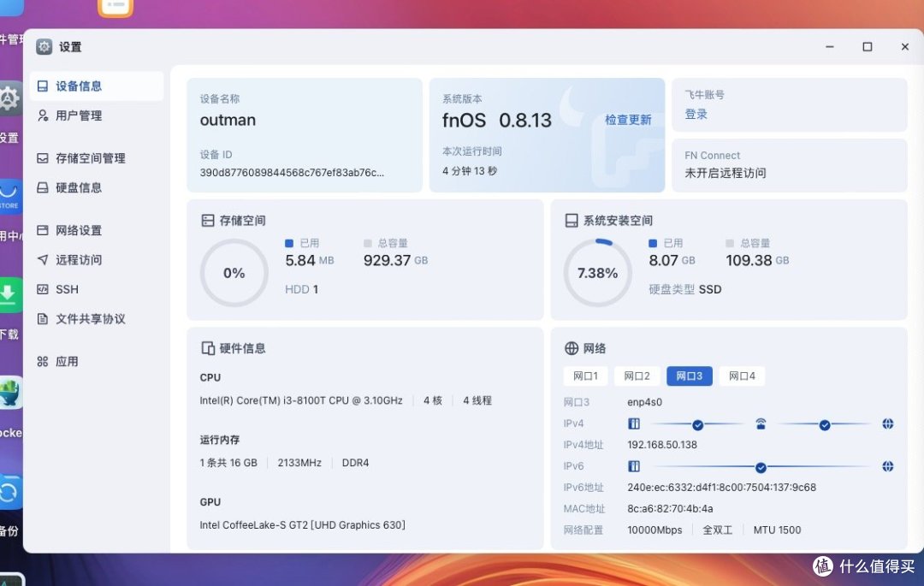Click the SSH terminal icon
Image resolution: width=924 pixels, height=586 pixels.
43,289
